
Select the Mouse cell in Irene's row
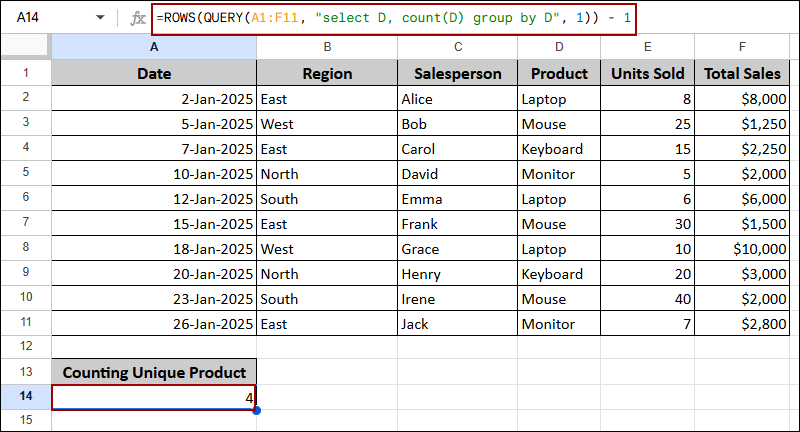point(559,298)
